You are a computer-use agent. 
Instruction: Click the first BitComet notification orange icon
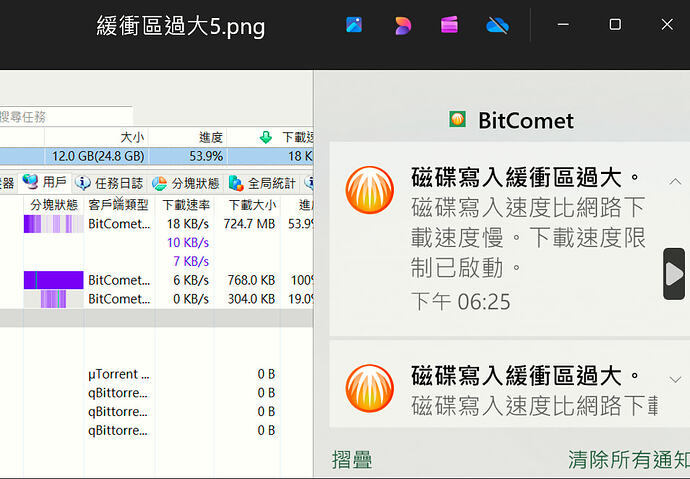(x=370, y=190)
